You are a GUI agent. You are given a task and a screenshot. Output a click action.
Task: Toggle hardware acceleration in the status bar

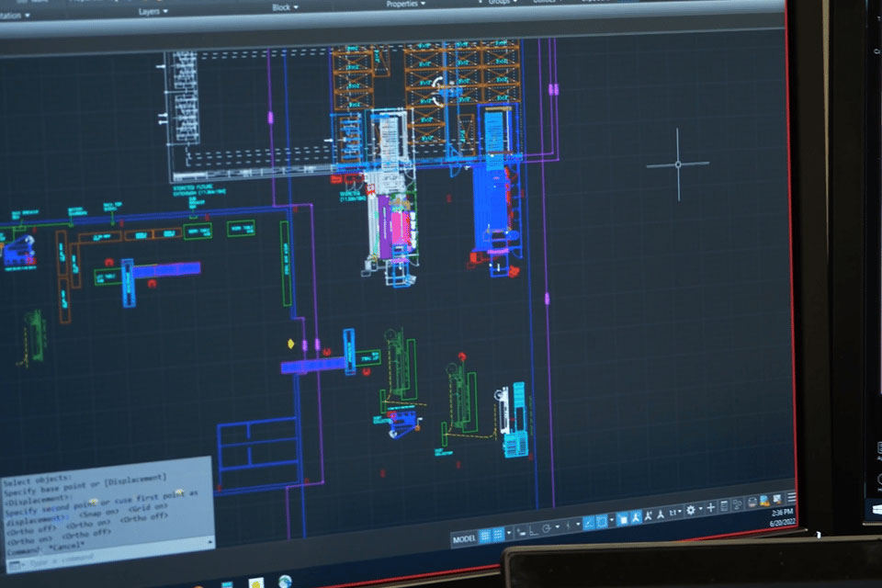[752, 500]
